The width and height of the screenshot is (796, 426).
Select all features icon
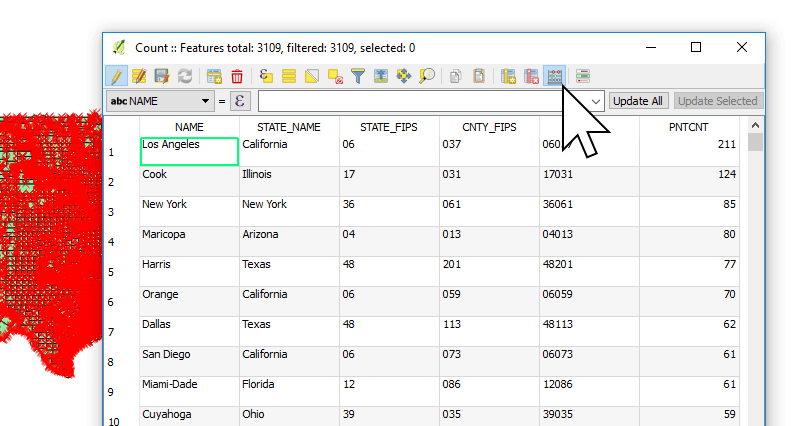click(289, 76)
